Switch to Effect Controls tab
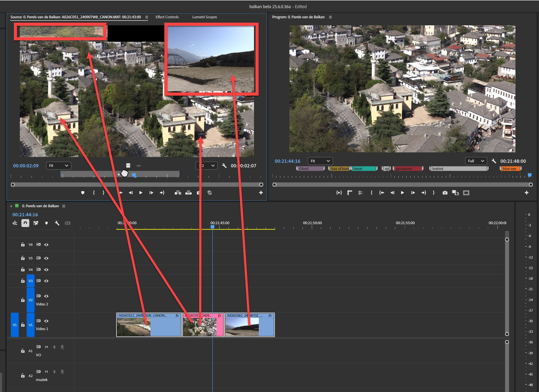The width and height of the screenshot is (539, 392). coord(167,17)
